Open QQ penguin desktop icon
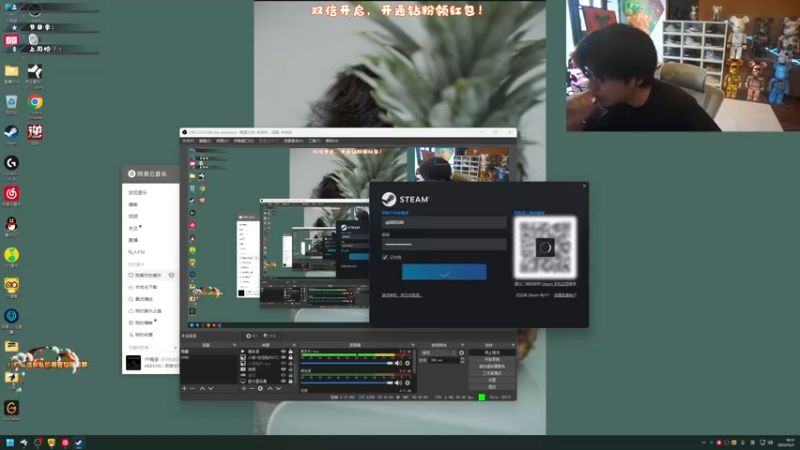 [x=11, y=224]
